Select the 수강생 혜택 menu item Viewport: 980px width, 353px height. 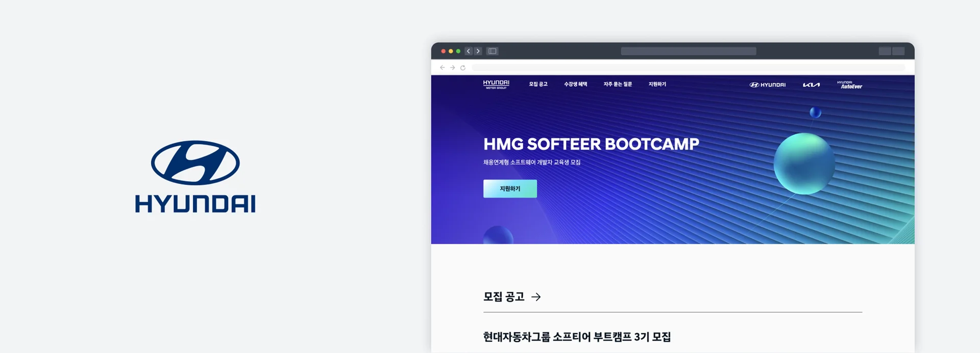575,84
